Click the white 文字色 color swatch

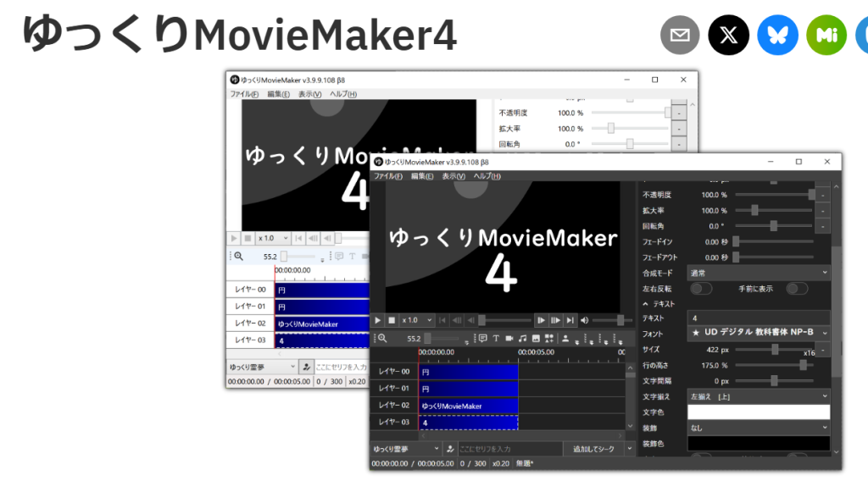tap(759, 412)
